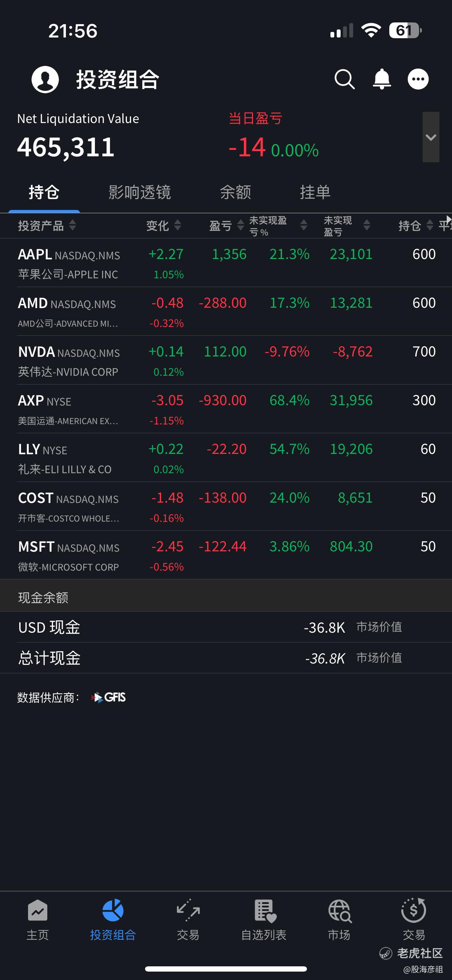452x980 pixels.
Task: Switch to 余额 tab
Action: (235, 192)
